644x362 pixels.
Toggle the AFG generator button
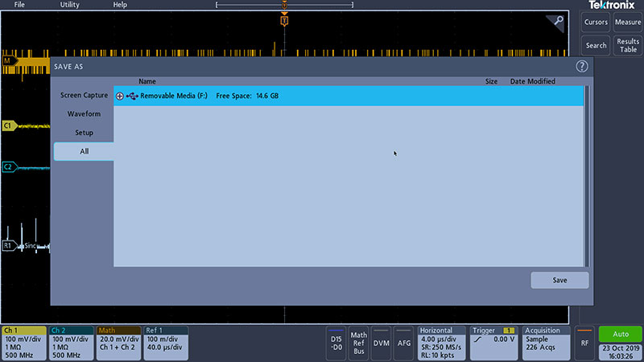(404, 343)
